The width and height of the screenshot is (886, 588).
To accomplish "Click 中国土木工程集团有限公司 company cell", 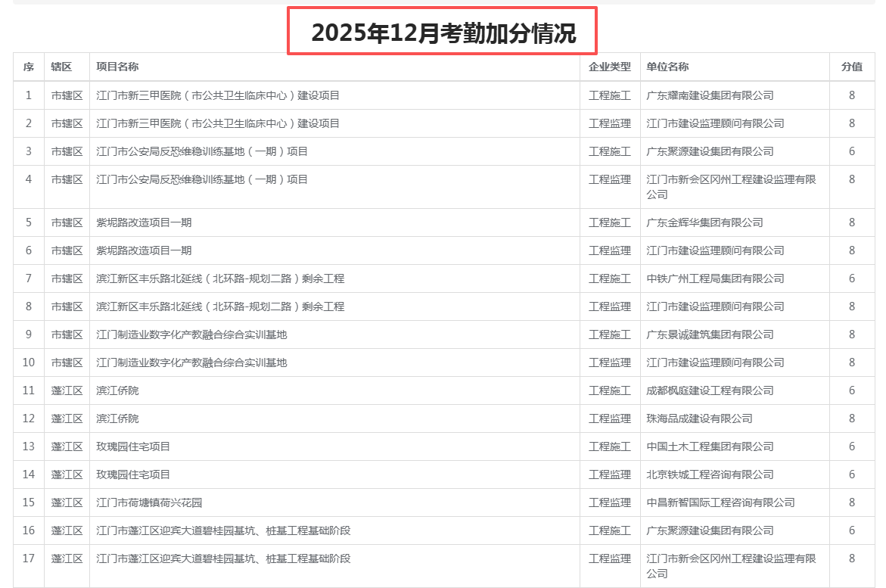I will coord(710,446).
